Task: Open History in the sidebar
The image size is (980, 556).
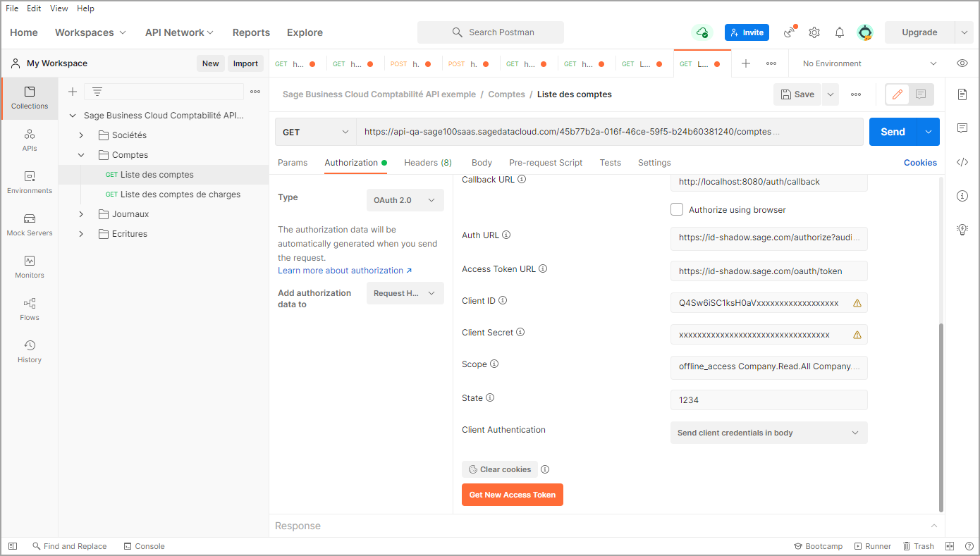Action: coord(30,352)
